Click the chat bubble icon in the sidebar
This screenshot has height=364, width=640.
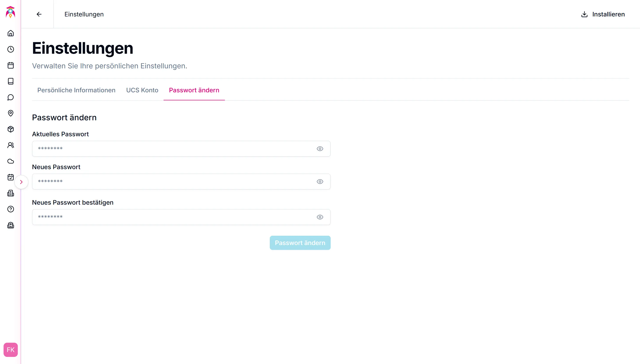[10, 97]
